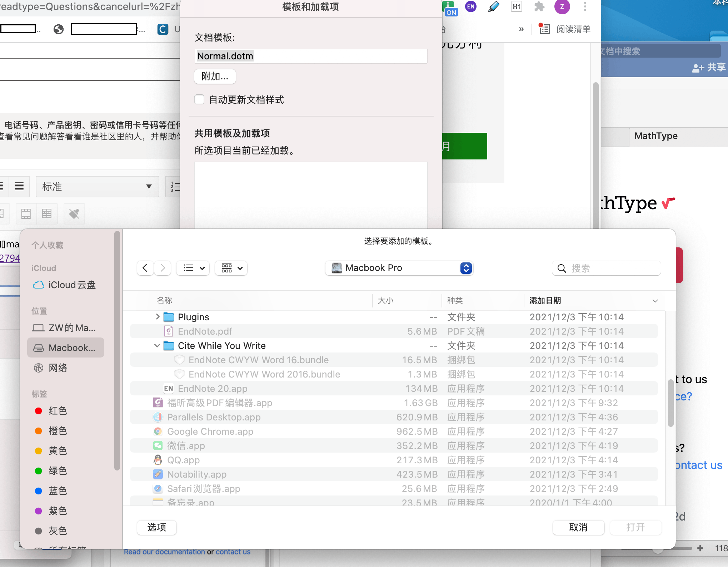Click the QQ.app penguin icon
Viewport: 728px width, 567px height.
[158, 460]
